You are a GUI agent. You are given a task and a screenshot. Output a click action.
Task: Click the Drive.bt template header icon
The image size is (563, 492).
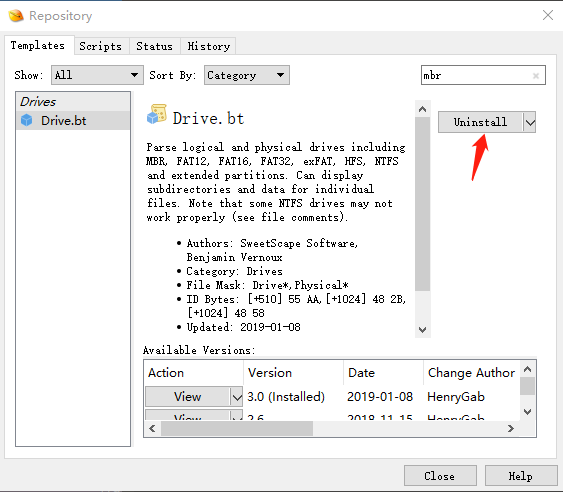tap(157, 114)
